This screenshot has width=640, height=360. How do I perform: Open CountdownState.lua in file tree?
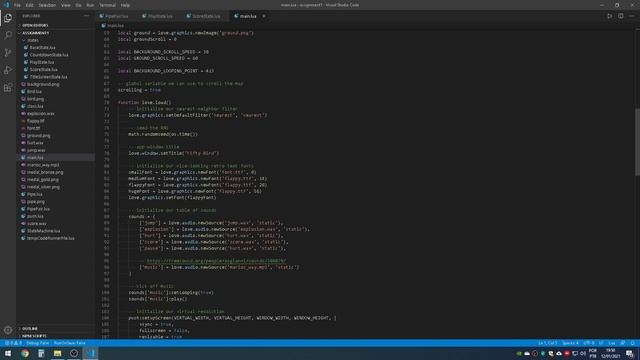[49, 55]
